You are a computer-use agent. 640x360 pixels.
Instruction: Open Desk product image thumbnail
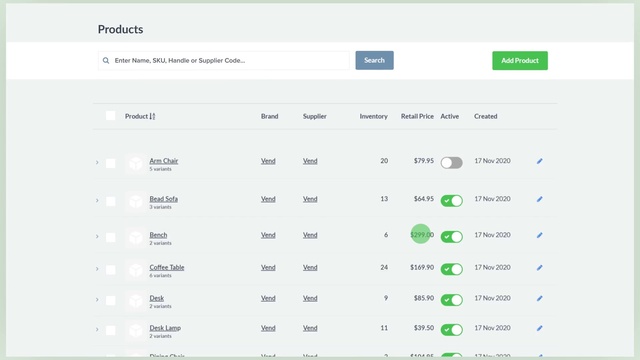136,301
